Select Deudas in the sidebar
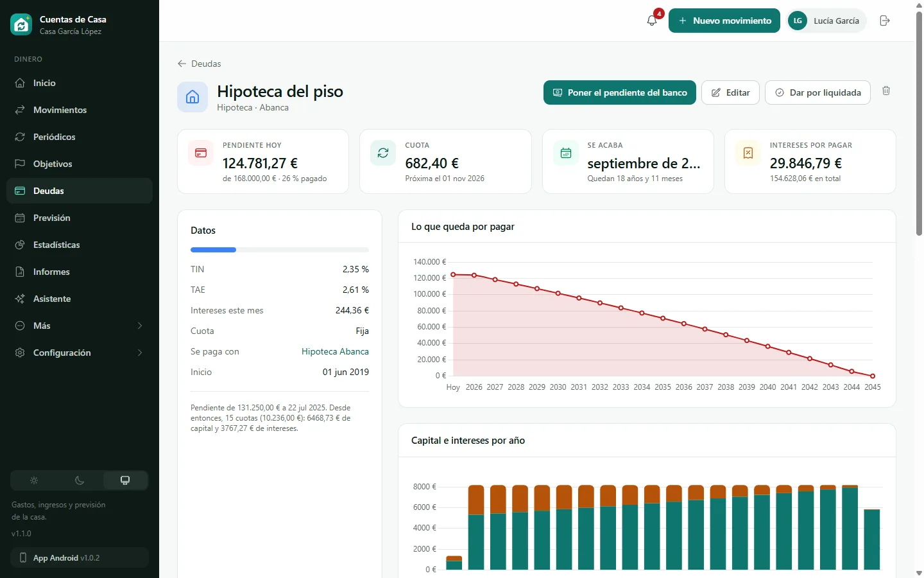This screenshot has width=924, height=578. click(80, 191)
